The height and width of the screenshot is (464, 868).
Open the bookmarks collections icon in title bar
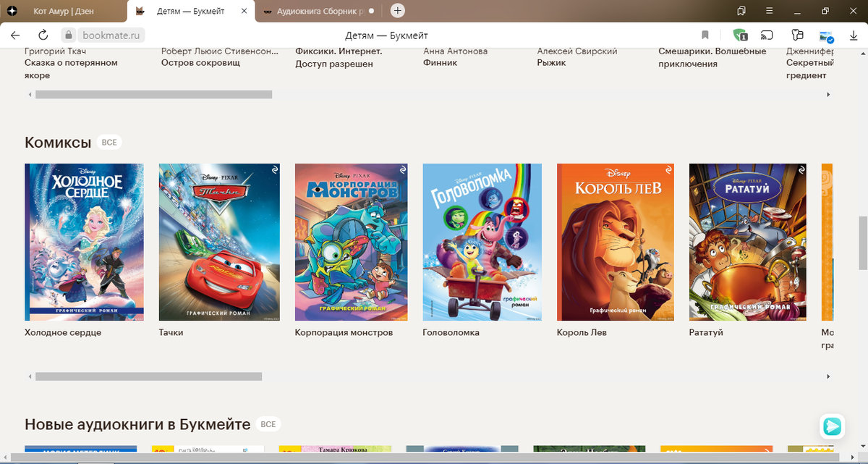coord(741,11)
